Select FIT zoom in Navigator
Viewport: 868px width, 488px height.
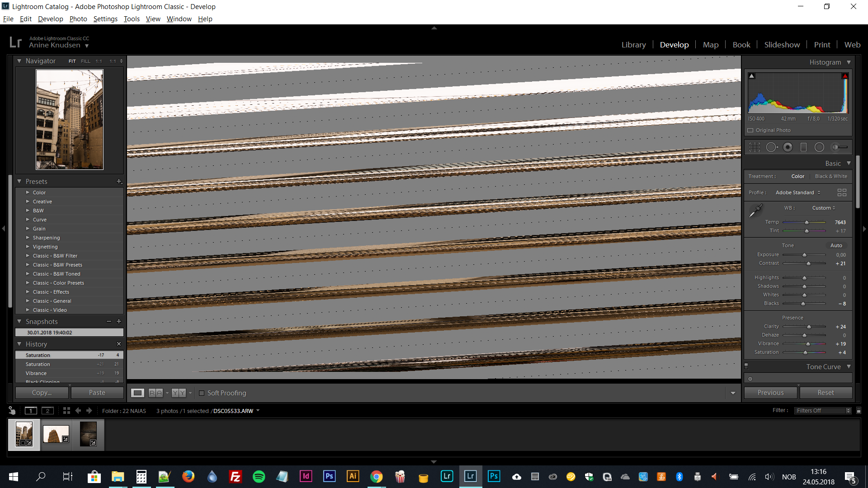pos(72,61)
